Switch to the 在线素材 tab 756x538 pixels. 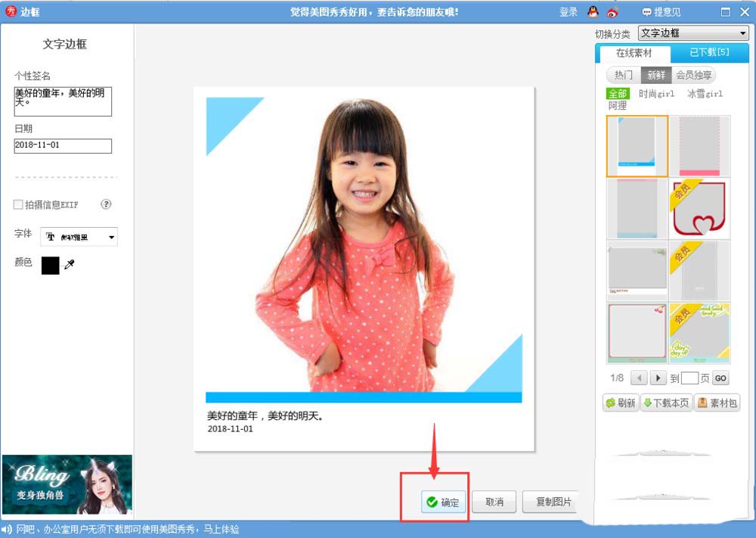[634, 53]
